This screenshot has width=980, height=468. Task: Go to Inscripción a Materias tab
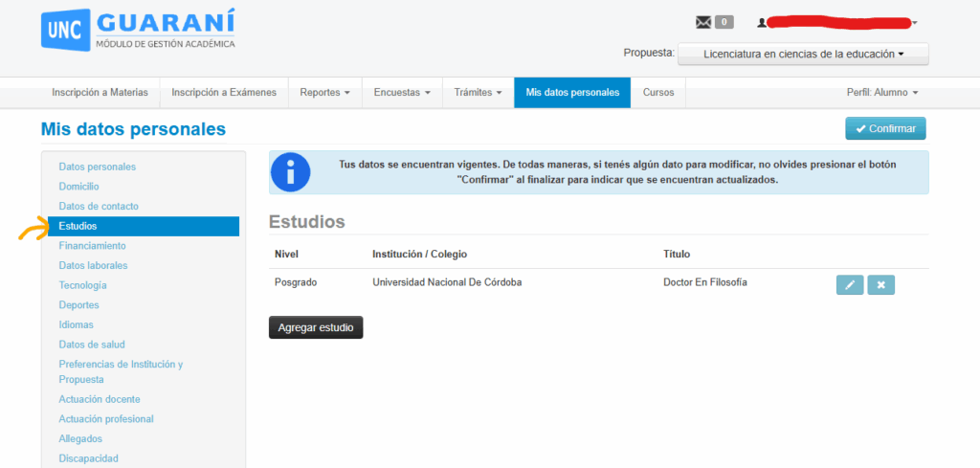pos(100,93)
